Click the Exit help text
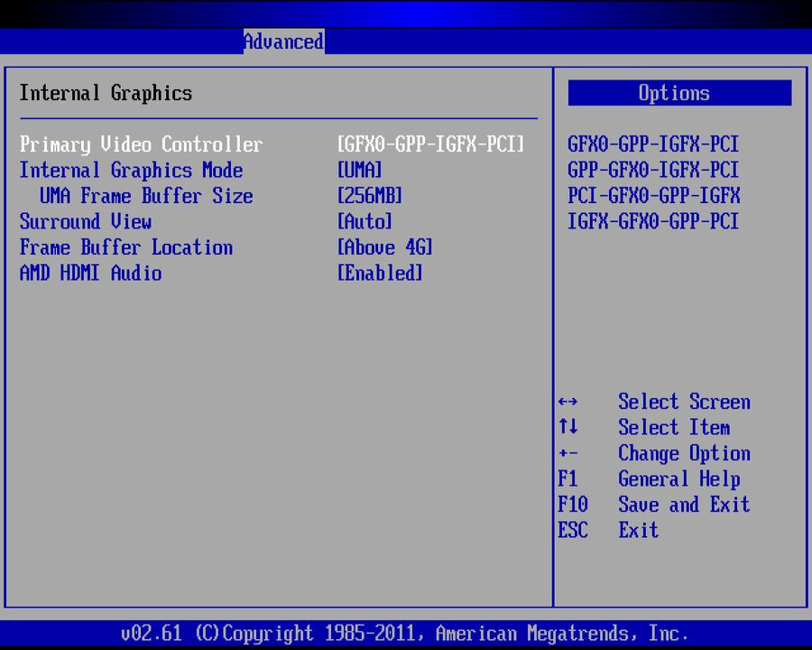The image size is (812, 650). tap(639, 530)
